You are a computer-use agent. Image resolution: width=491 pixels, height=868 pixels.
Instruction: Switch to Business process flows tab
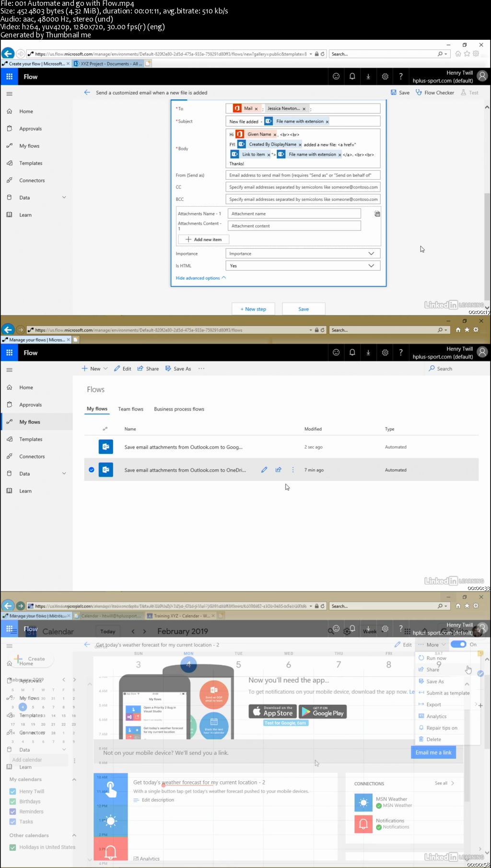[x=179, y=409]
